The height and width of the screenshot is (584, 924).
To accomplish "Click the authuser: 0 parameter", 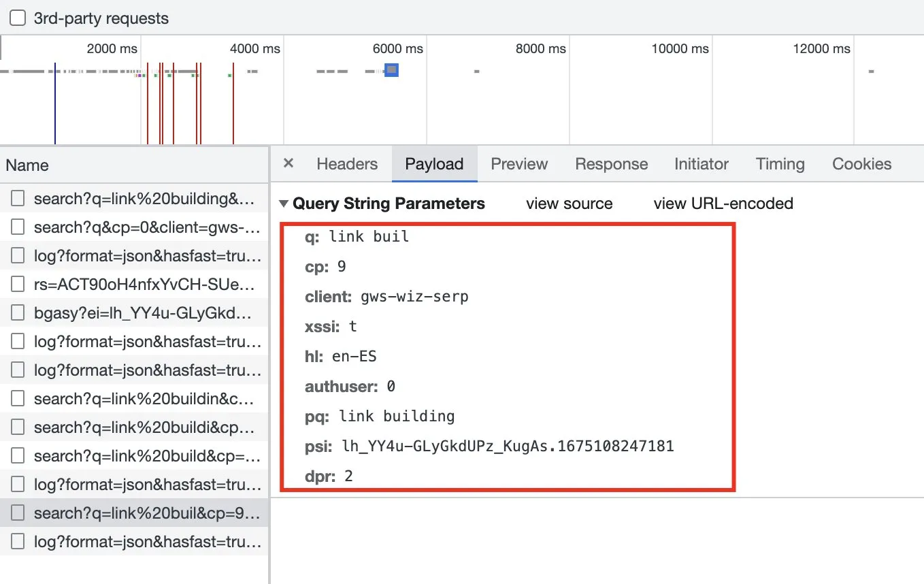I will (x=350, y=387).
